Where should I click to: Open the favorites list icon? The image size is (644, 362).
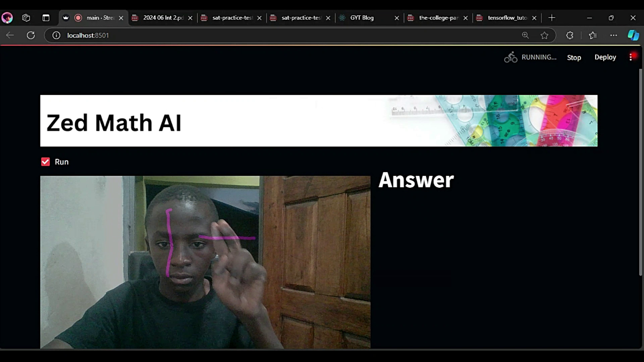593,35
